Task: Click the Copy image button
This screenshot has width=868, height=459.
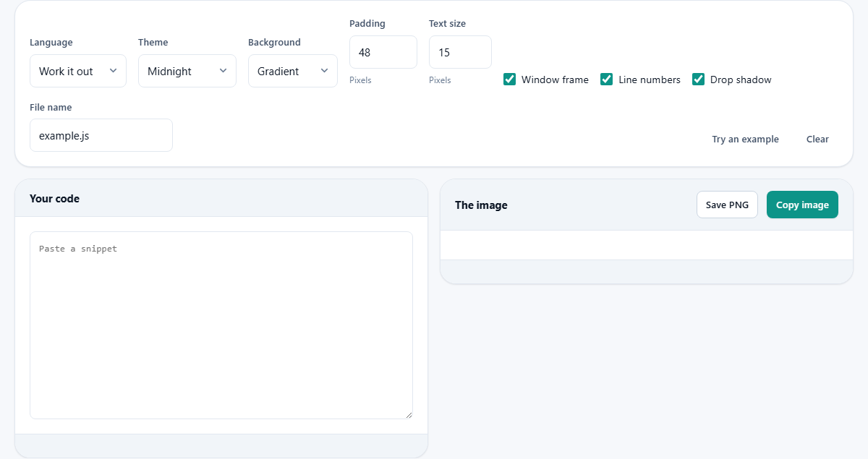Action: coord(802,205)
